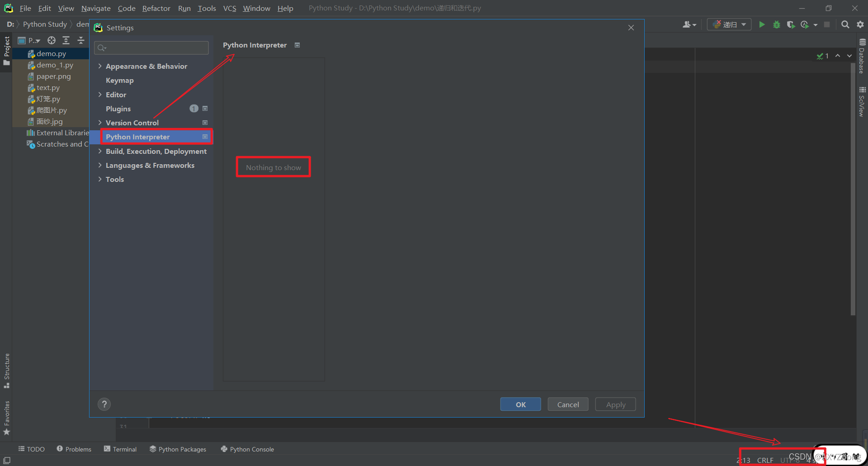Click the OK button in Settings

pos(520,404)
